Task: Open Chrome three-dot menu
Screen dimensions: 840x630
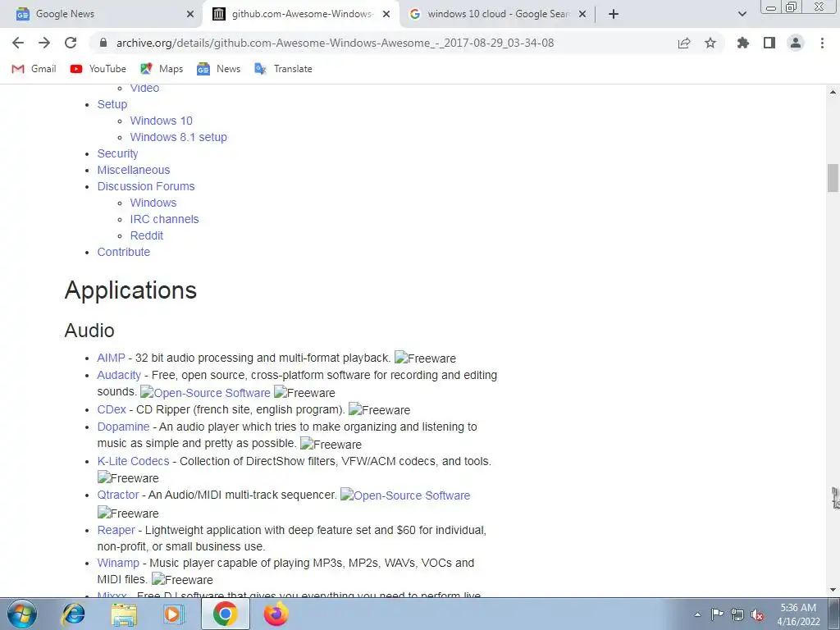Action: [x=822, y=43]
